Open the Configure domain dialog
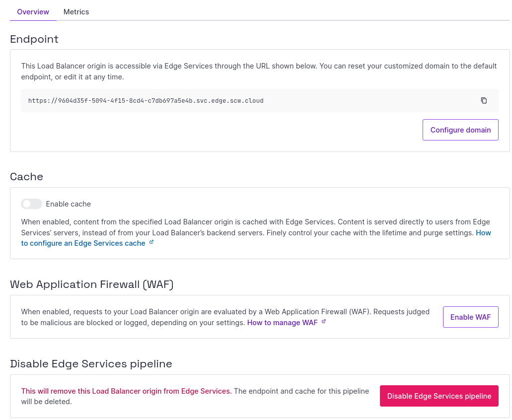 (460, 130)
